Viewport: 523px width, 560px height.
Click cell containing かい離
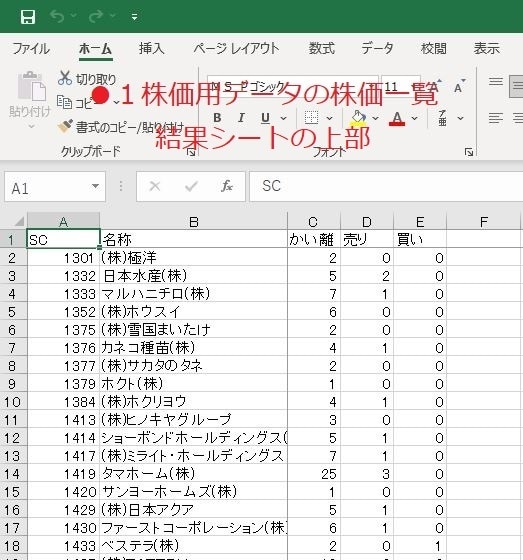click(x=314, y=239)
